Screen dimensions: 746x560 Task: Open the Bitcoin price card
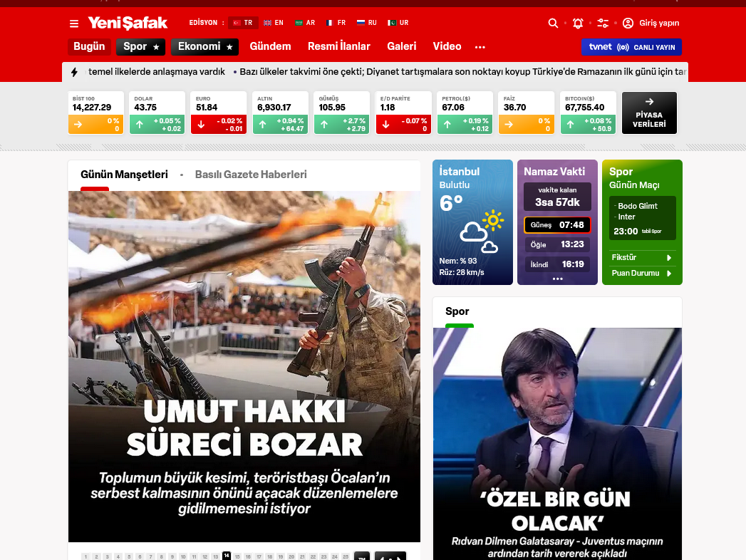(x=588, y=113)
